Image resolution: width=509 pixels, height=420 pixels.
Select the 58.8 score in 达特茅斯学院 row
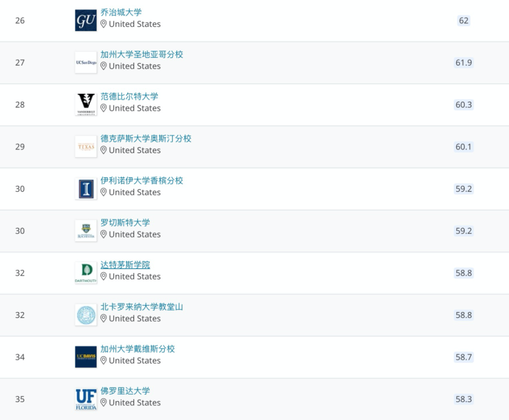pyautogui.click(x=464, y=273)
